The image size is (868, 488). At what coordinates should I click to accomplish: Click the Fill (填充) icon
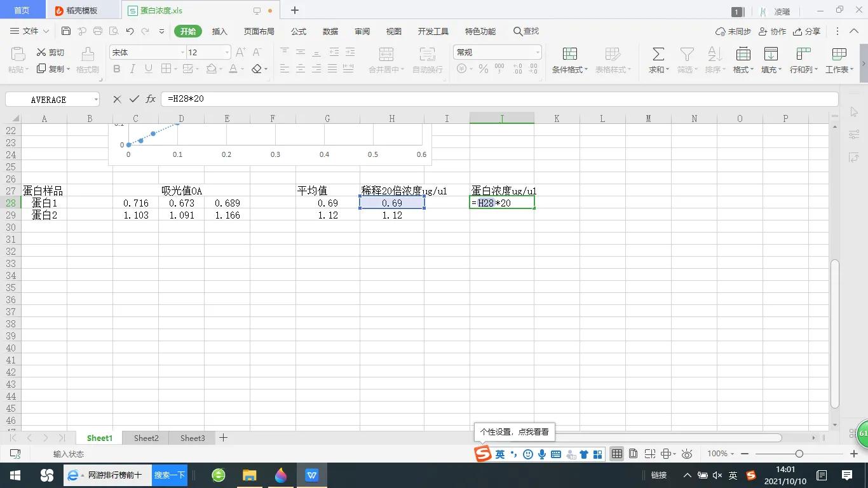click(771, 54)
